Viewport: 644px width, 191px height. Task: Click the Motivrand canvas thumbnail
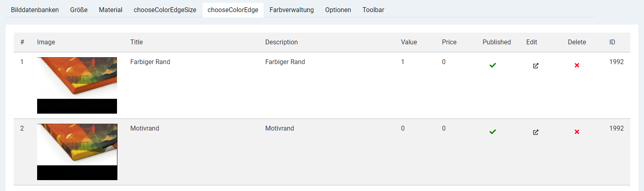[77, 152]
